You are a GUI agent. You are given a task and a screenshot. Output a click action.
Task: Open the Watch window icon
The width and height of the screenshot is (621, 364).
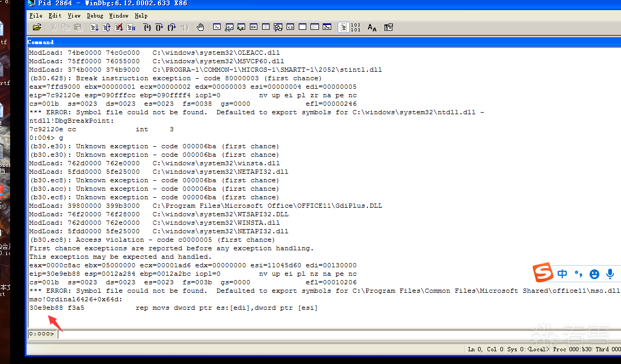(229, 27)
